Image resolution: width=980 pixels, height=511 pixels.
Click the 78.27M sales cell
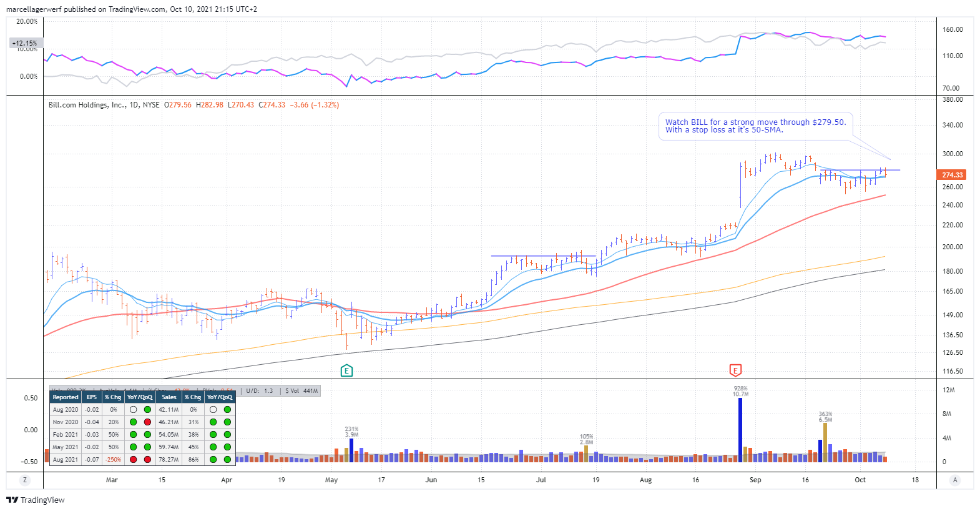(x=169, y=460)
